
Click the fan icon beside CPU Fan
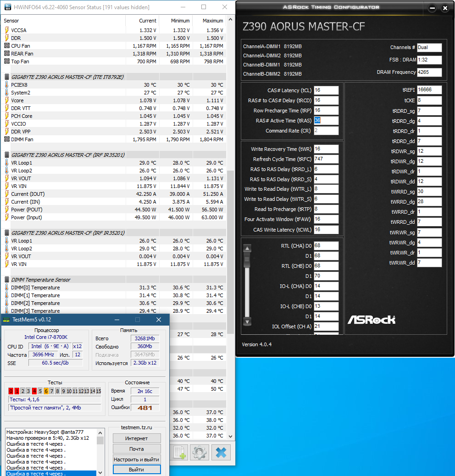pyautogui.click(x=7, y=45)
